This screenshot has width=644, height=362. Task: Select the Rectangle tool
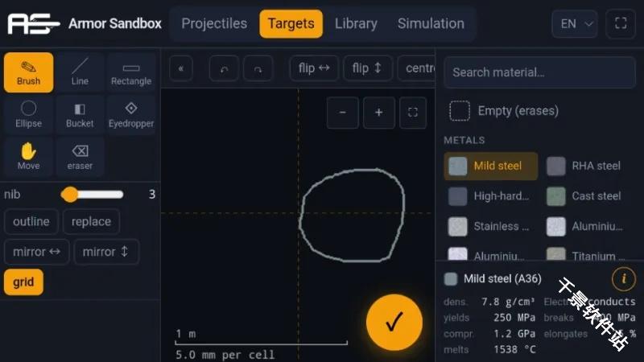pos(131,72)
